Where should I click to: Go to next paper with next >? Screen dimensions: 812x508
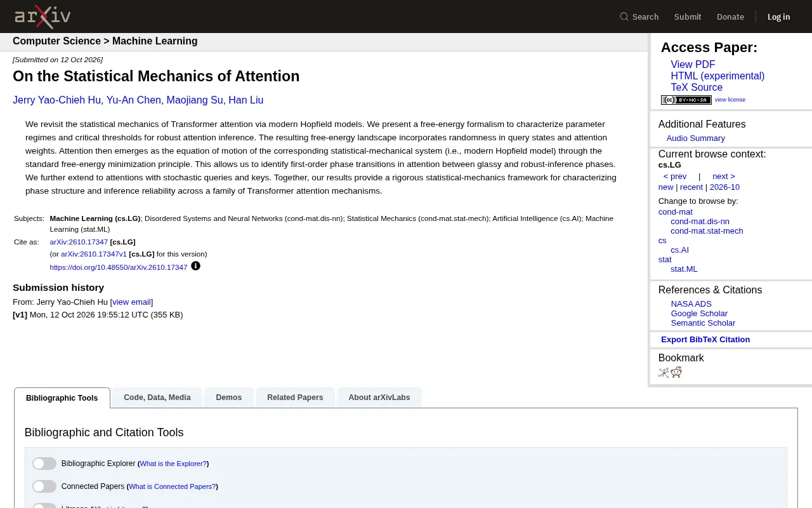coord(723,177)
